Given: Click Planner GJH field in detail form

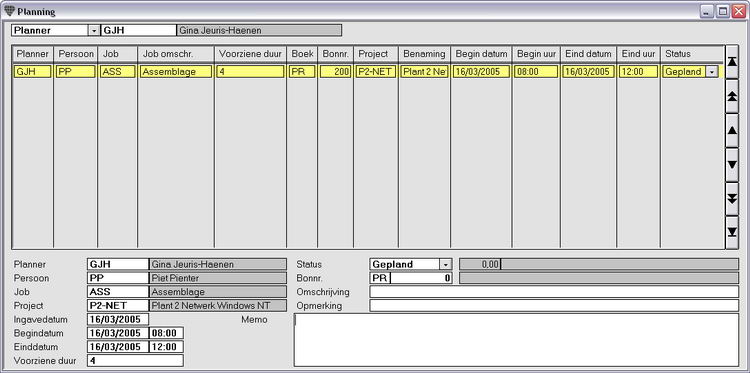Looking at the screenshot, I should [118, 264].
